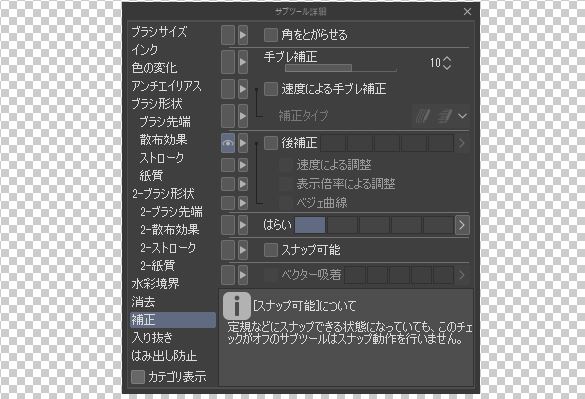Expand arrow button beside ベジェ曲線
The image size is (585, 399).
pyautogui.click(x=243, y=203)
